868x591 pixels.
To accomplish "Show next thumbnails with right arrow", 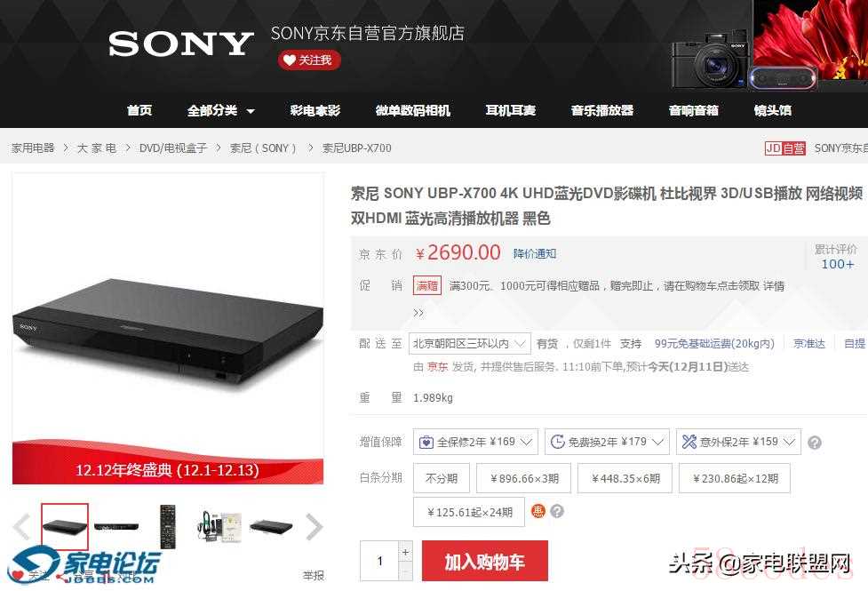I will 314,527.
